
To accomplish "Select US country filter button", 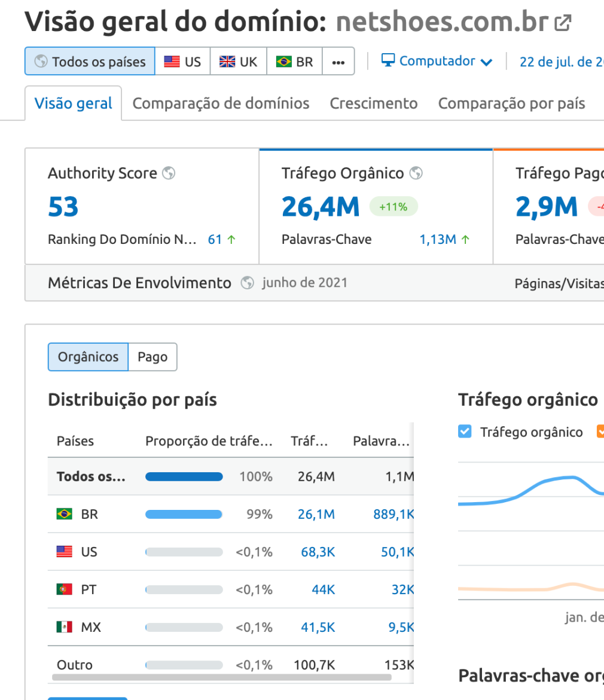I will [182, 61].
